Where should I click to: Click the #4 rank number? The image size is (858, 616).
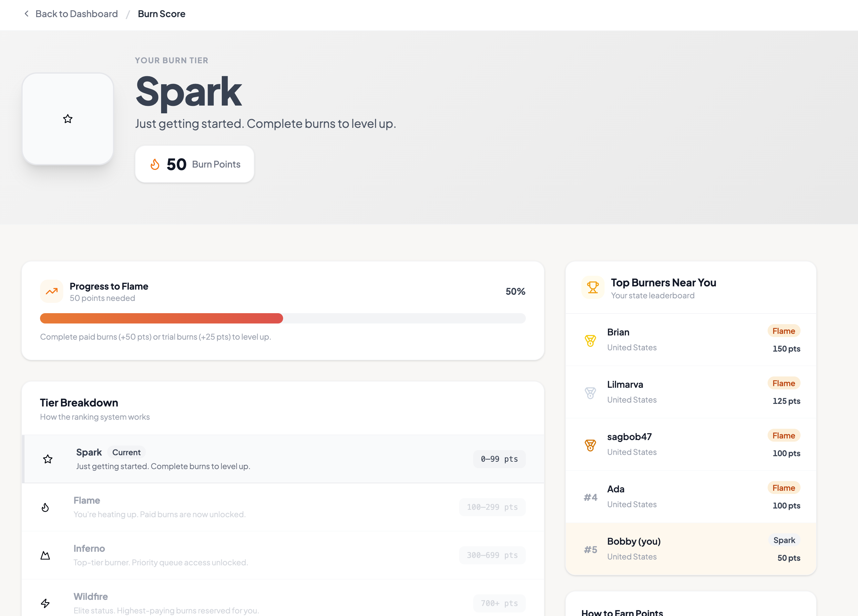590,497
